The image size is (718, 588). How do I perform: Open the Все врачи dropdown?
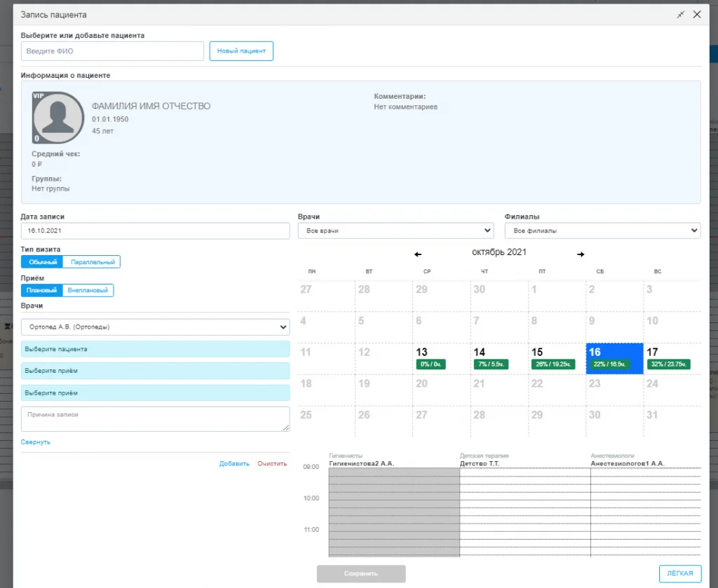397,231
